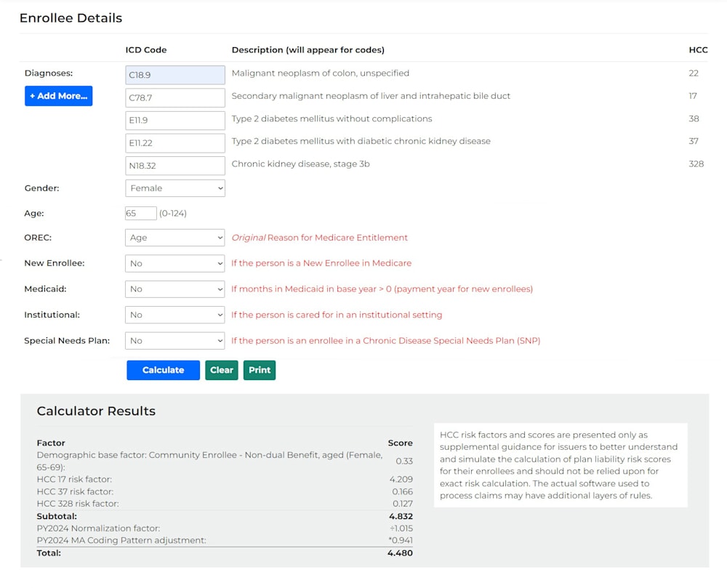Click the Calculate button
This screenshot has width=727, height=588.
pyautogui.click(x=163, y=370)
